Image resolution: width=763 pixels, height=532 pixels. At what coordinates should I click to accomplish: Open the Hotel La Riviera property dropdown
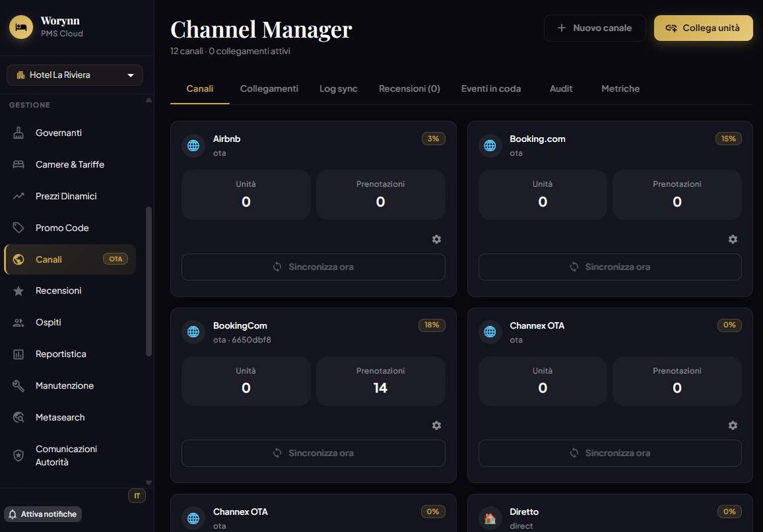(75, 75)
